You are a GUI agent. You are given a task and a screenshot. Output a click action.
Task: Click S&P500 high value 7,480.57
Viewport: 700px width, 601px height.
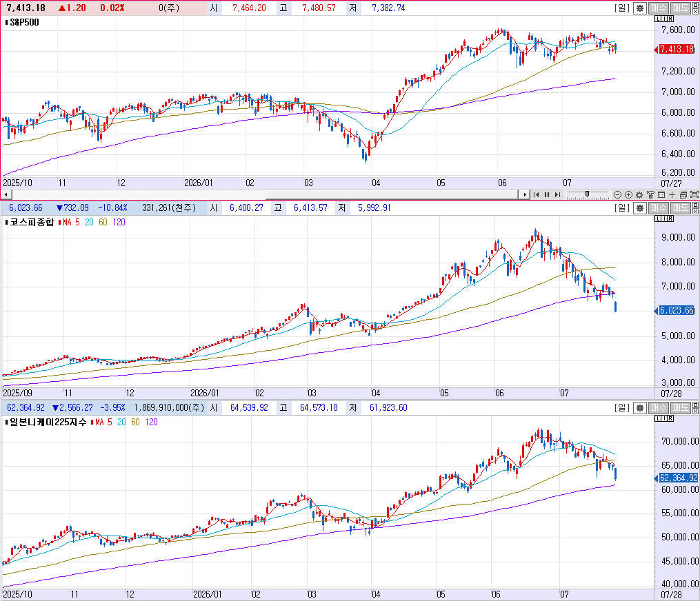point(319,8)
